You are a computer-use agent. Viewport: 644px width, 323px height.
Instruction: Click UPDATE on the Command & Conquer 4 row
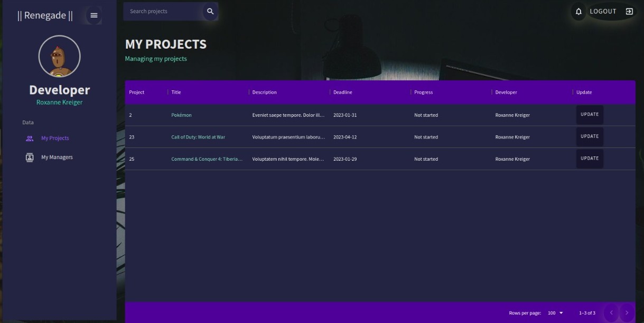tap(589, 157)
